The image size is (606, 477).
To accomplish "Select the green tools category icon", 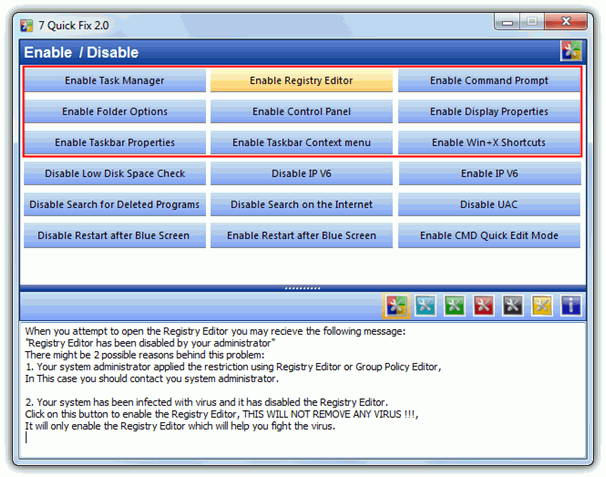I will coord(454,306).
